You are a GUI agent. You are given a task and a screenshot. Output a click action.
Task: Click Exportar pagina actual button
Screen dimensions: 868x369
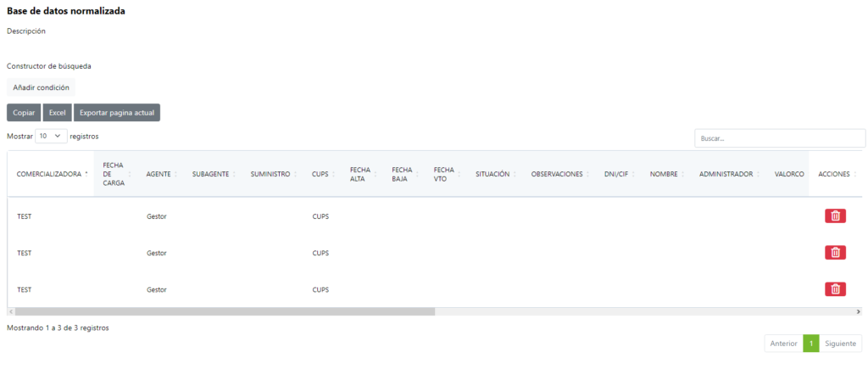coord(116,113)
